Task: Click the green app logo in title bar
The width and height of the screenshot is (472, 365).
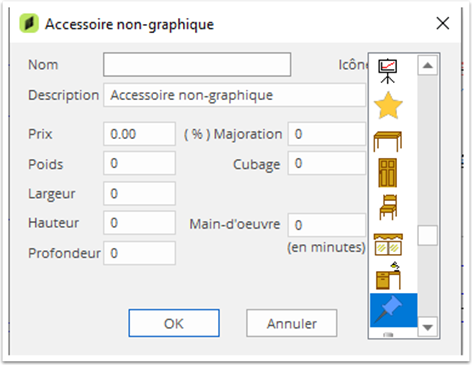Action: click(x=29, y=24)
